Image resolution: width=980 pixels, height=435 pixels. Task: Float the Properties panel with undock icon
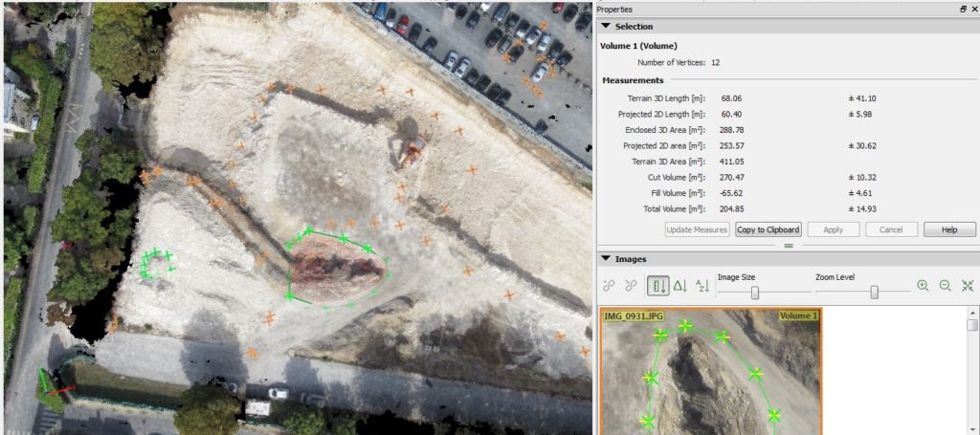963,10
